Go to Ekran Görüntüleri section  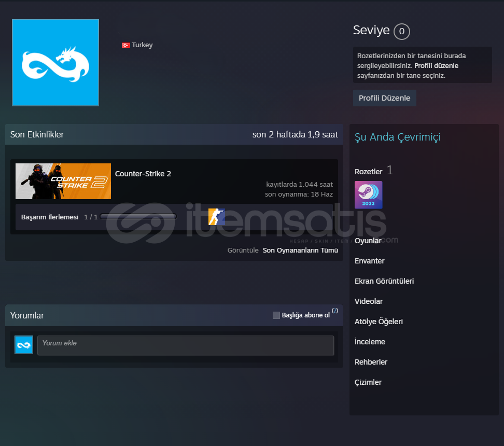(384, 281)
